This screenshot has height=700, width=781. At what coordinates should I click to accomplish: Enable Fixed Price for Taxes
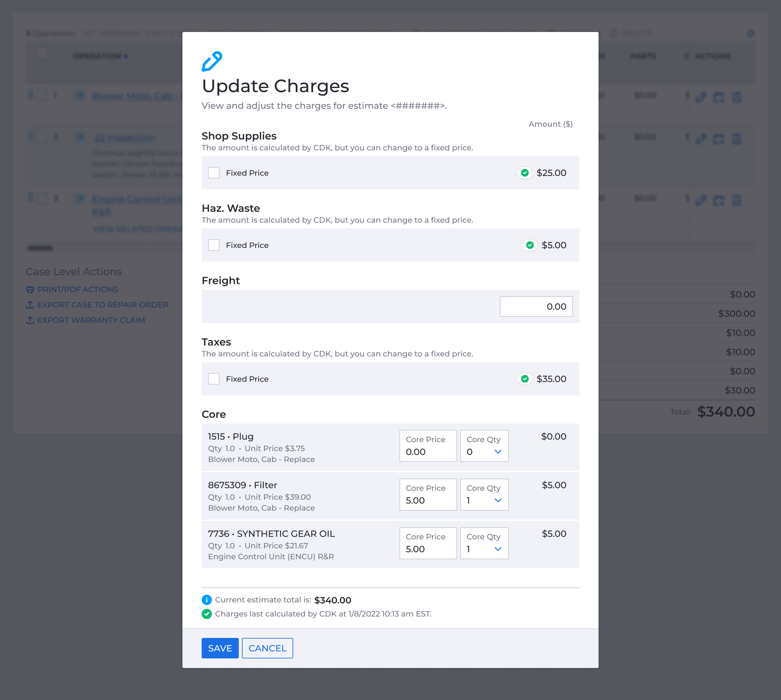tap(214, 379)
